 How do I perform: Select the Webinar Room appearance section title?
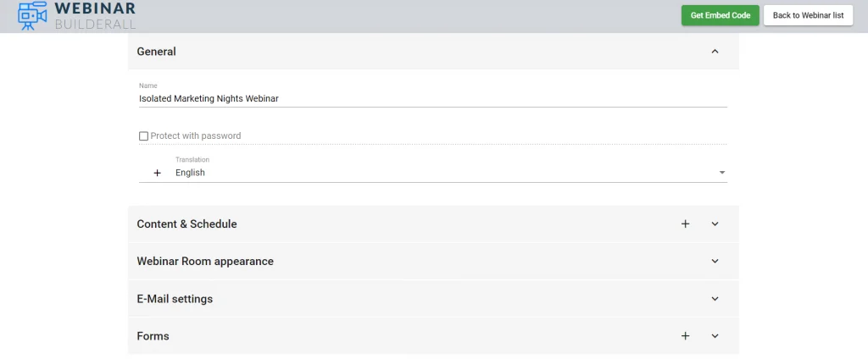[205, 262]
